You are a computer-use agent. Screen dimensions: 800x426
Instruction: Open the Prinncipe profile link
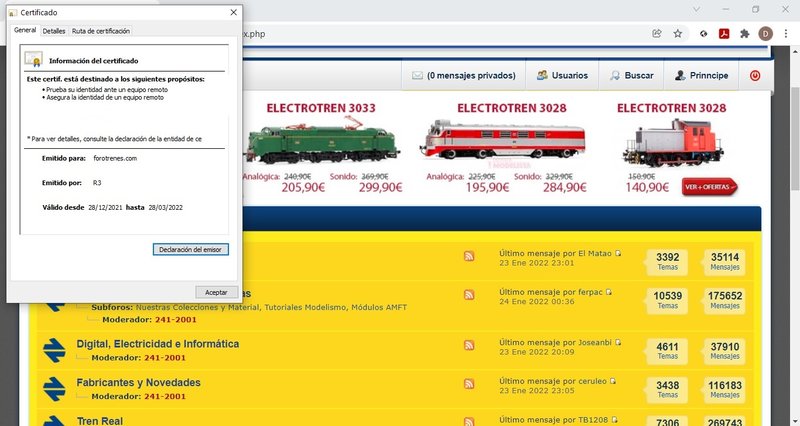point(702,76)
